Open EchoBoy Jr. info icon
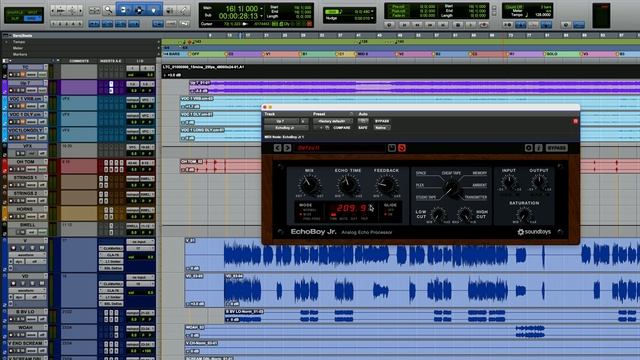 pyautogui.click(x=538, y=148)
